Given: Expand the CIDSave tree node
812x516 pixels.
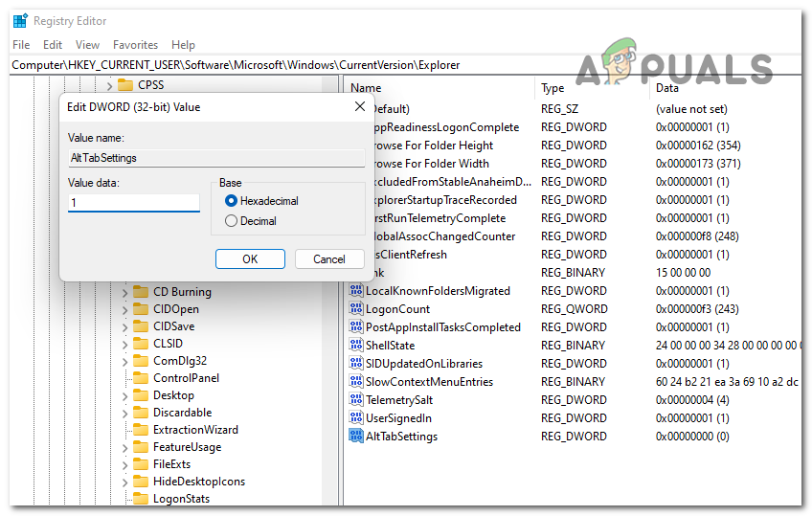Looking at the screenshot, I should (124, 327).
